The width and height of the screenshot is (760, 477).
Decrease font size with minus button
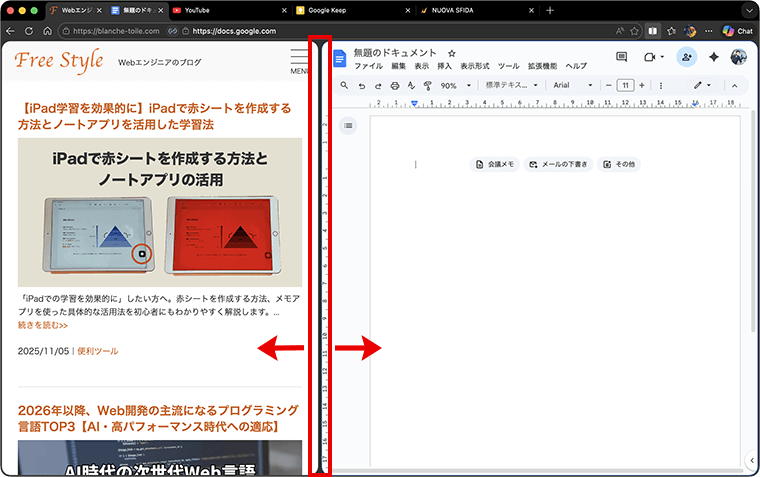[609, 86]
